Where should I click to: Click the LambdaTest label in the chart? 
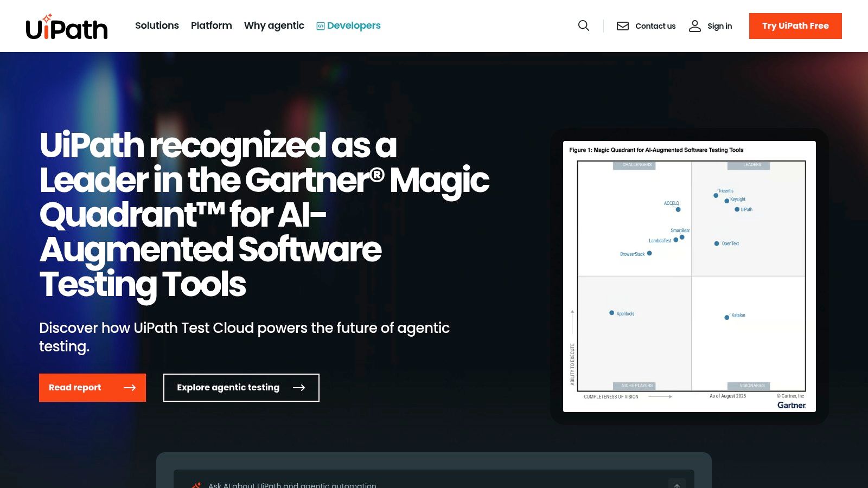click(660, 241)
